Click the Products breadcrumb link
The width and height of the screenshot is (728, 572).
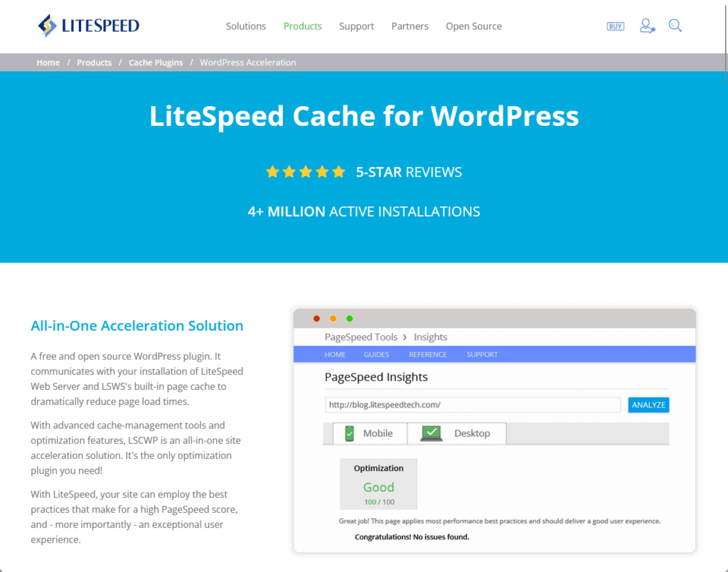[x=94, y=63]
